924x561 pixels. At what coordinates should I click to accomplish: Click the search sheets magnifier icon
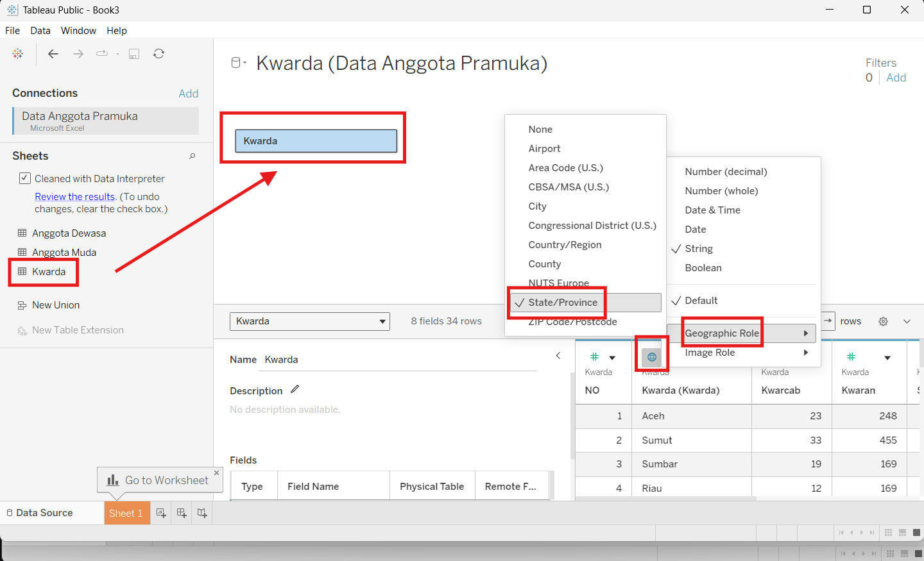click(192, 156)
